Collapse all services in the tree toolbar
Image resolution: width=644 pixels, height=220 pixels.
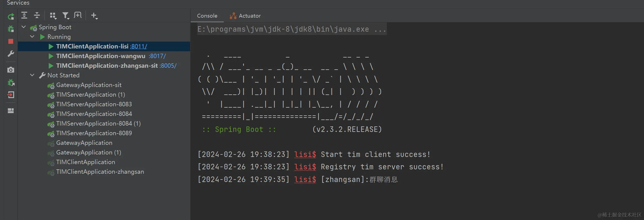[x=37, y=15]
